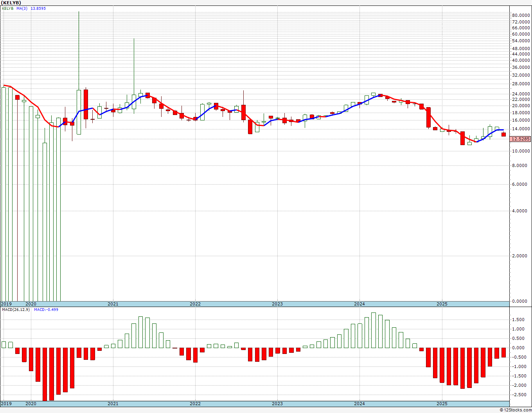Click the "0.000" MACD axis label
Screen dimensions: 532x413
[519, 348]
